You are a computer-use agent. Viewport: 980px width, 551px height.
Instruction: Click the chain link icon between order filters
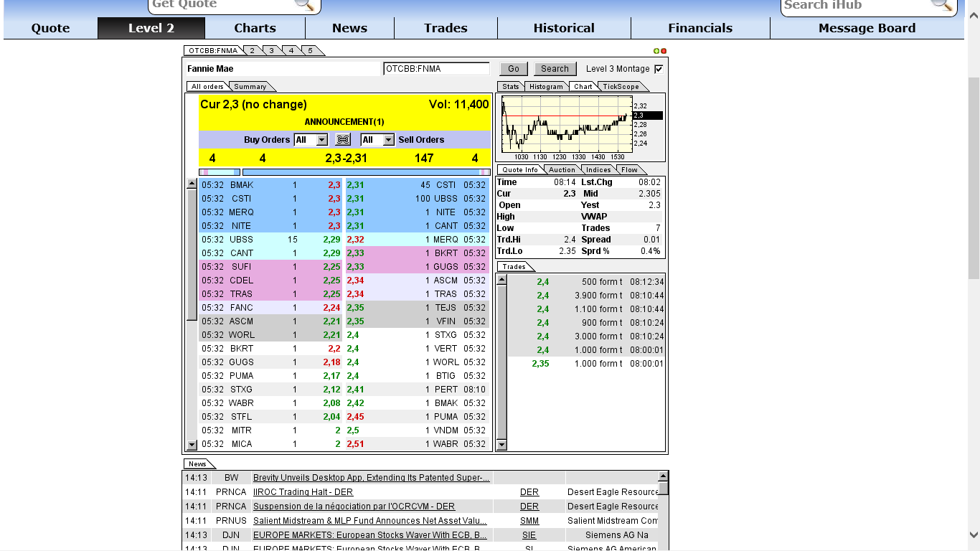click(344, 140)
